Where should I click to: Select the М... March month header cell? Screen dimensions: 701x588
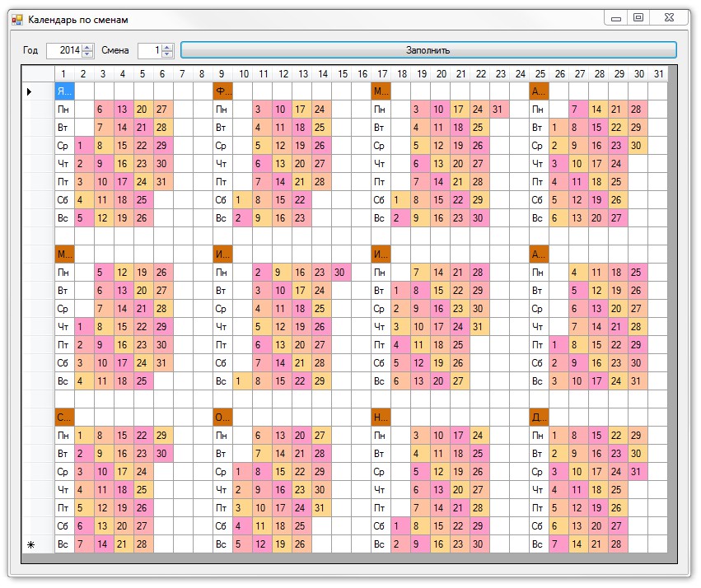(381, 91)
